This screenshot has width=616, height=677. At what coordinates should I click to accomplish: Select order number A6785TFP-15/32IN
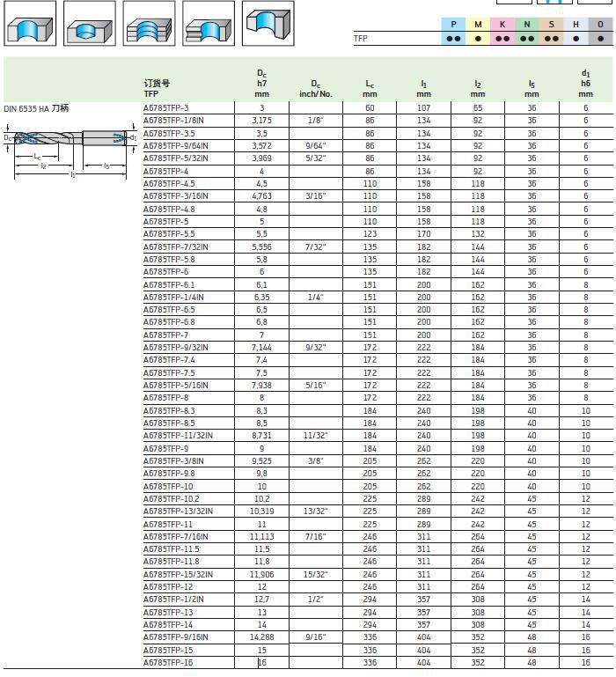[x=179, y=575]
